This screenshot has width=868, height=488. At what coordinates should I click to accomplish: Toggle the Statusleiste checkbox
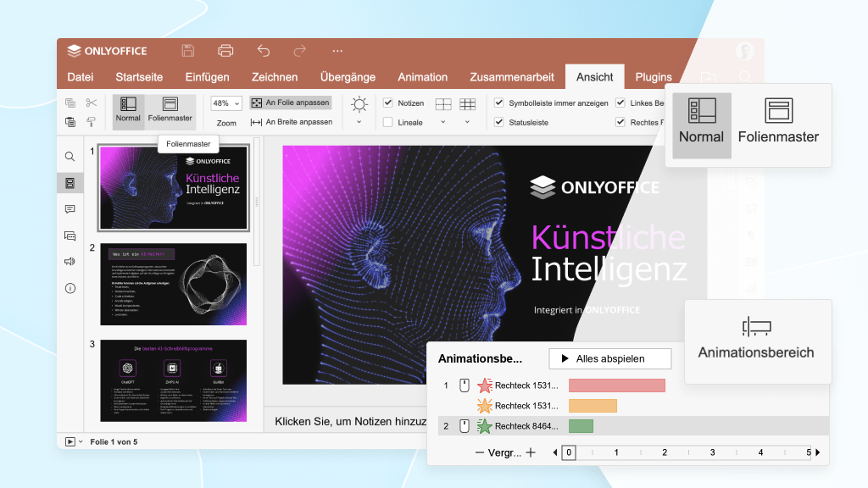point(498,122)
